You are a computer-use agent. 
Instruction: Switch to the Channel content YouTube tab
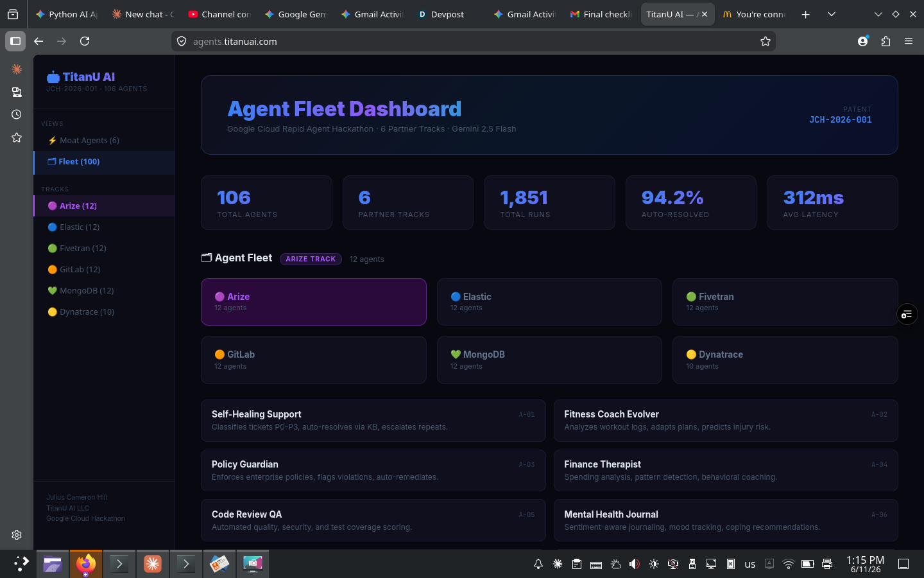point(219,14)
